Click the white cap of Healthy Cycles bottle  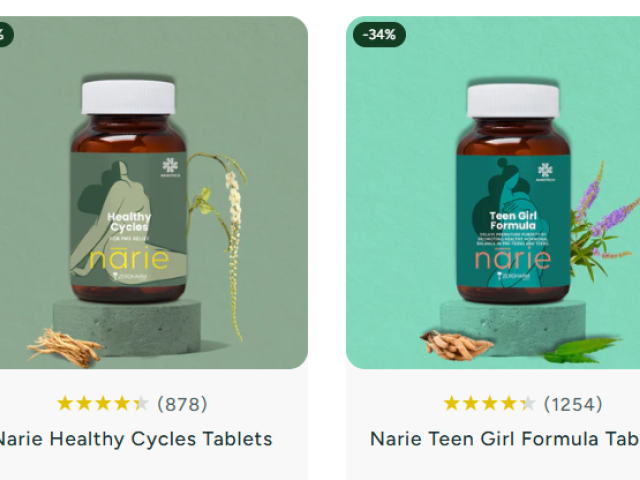pos(128,97)
